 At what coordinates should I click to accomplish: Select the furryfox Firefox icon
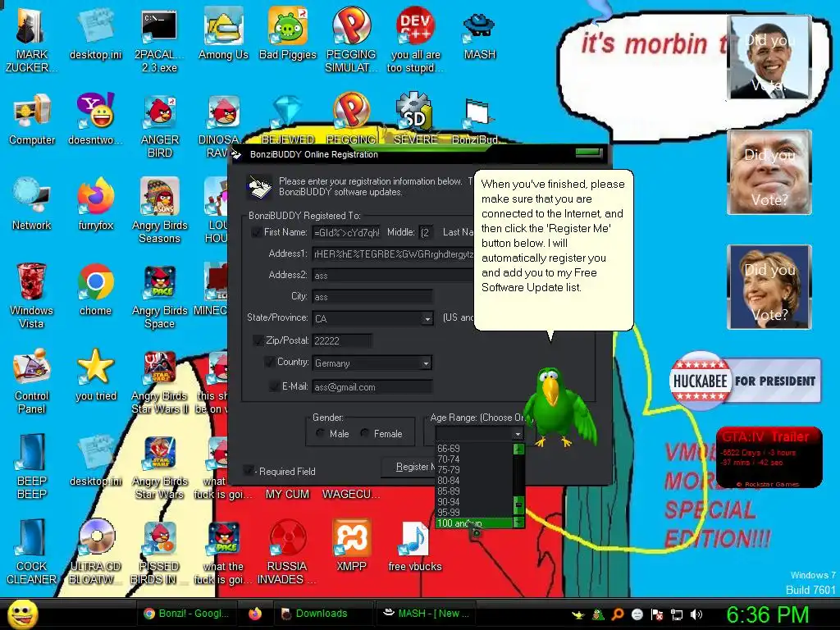(95, 204)
